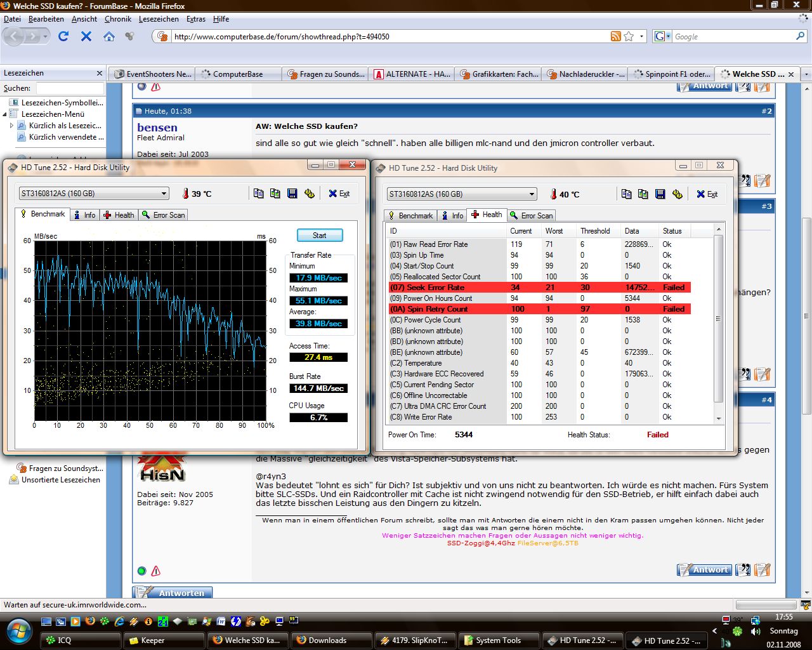Open address bar history dropdown arrow
812x650 pixels.
point(641,36)
